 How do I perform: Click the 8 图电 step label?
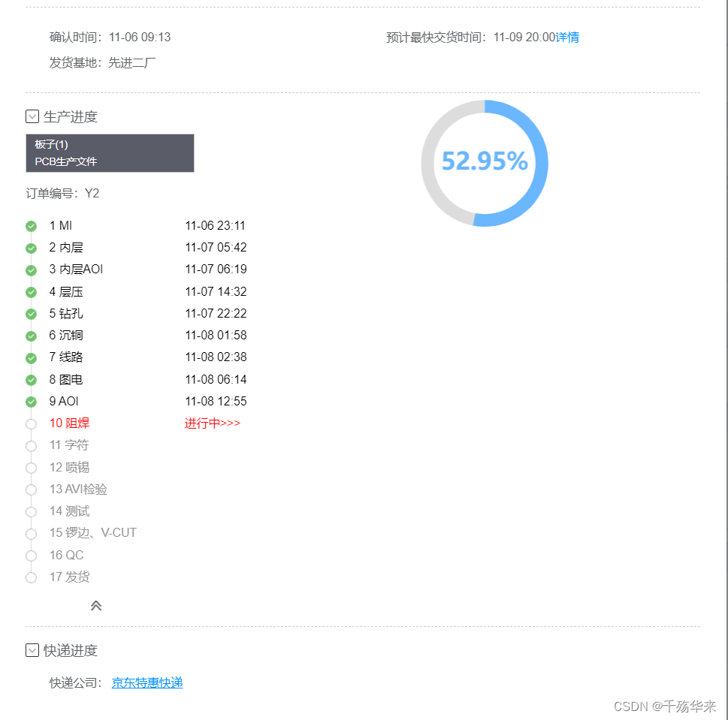tap(66, 379)
